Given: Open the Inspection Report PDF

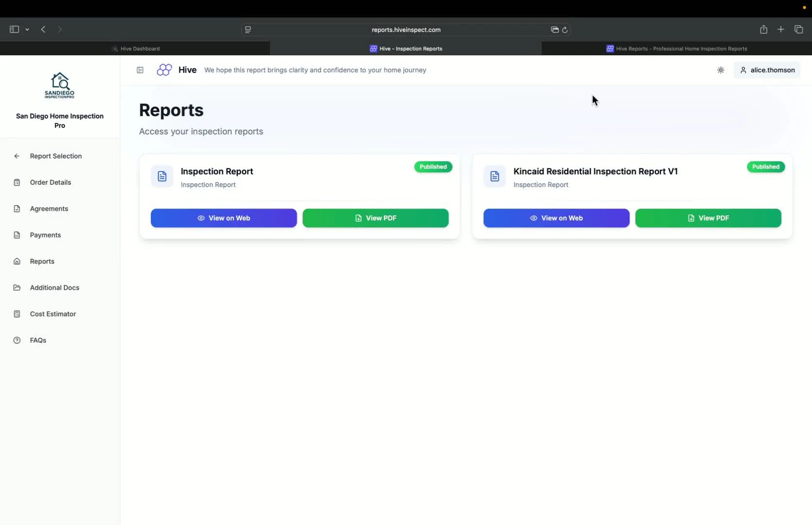Looking at the screenshot, I should pyautogui.click(x=375, y=218).
